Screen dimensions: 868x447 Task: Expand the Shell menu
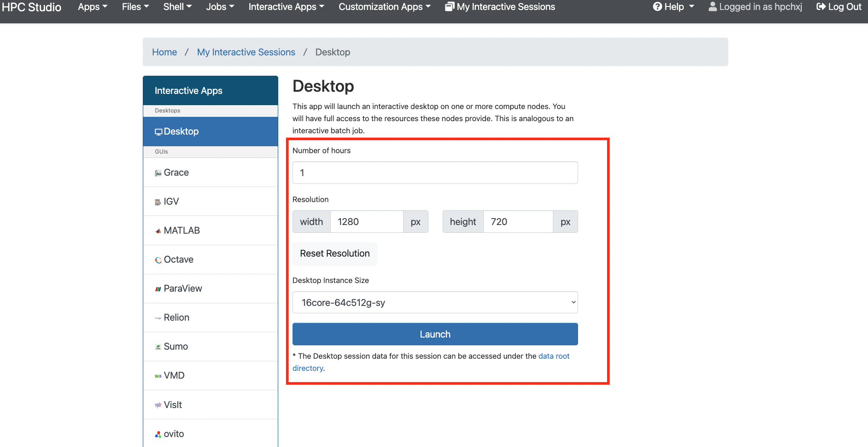click(x=177, y=7)
